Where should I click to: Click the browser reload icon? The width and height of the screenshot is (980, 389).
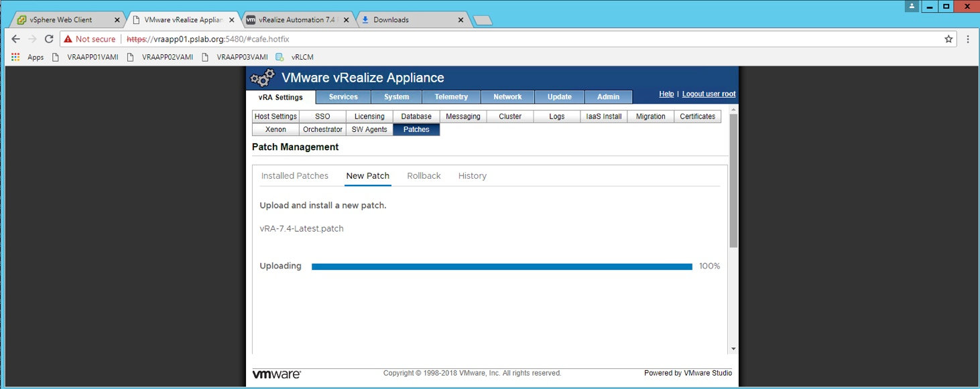click(49, 39)
